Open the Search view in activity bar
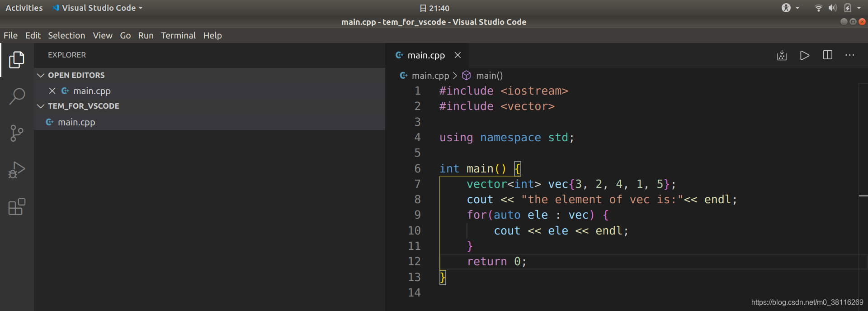Screen dimensions: 868x311 tap(17, 96)
